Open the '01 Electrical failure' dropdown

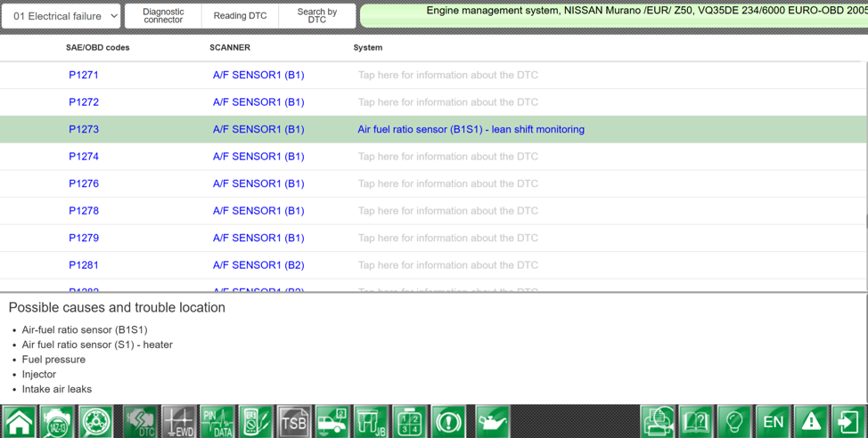tap(61, 16)
